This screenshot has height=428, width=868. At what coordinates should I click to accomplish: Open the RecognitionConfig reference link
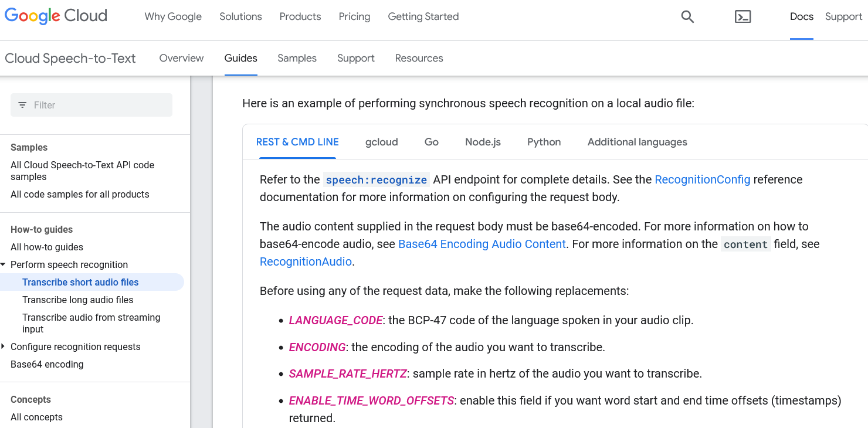tap(702, 179)
